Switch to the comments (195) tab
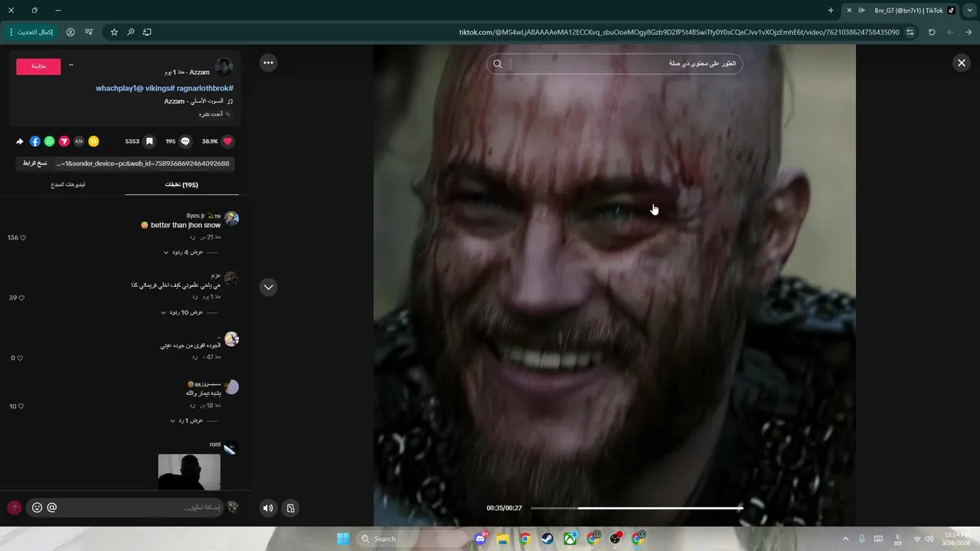980x551 pixels. coord(181,184)
